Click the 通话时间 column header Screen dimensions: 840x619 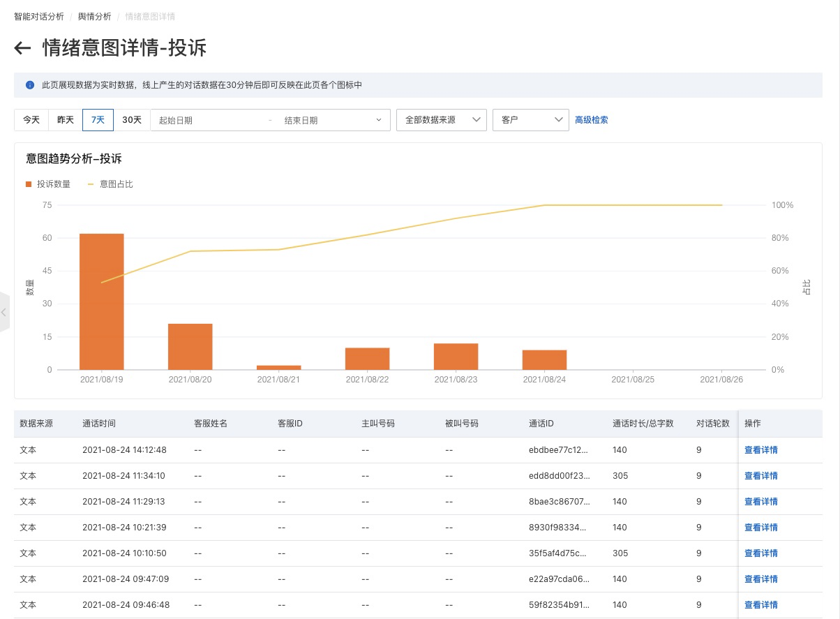coord(99,424)
